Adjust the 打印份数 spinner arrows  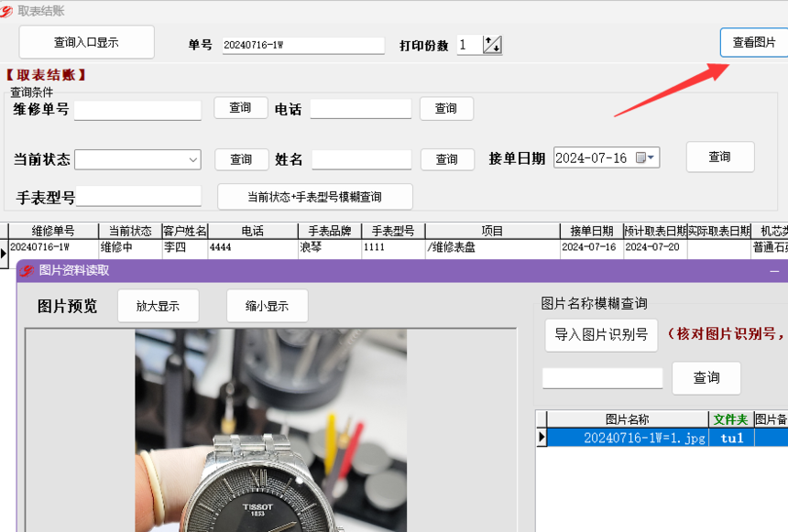click(493, 45)
